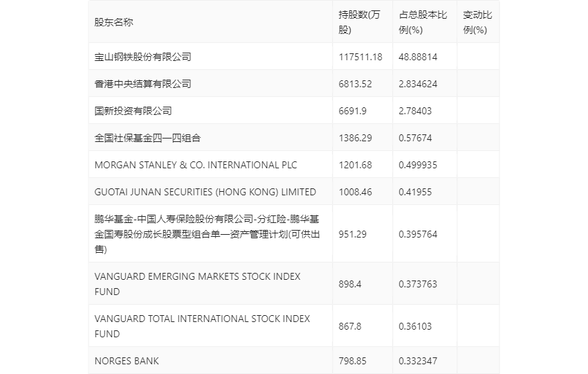Click VANGUARD TOTAL INTERNATIONAL STOCK INDEX FUND
588x374 pixels.
coord(202,326)
